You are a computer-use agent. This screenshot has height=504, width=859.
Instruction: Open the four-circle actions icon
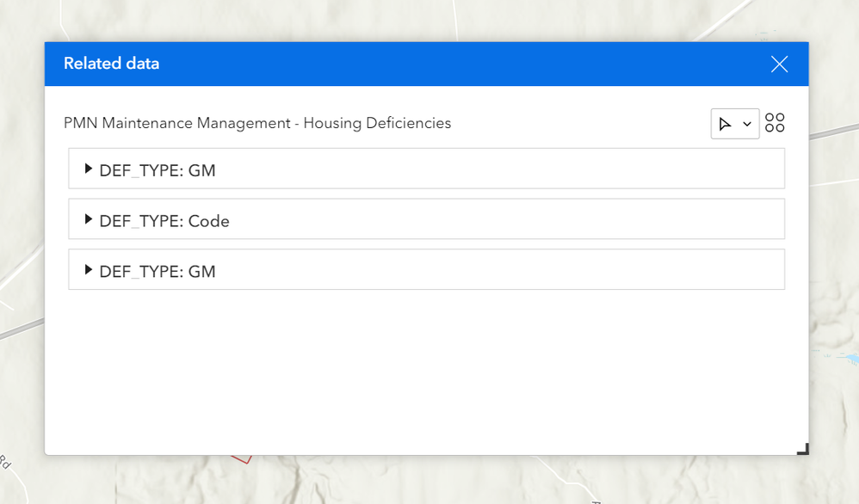click(x=775, y=123)
